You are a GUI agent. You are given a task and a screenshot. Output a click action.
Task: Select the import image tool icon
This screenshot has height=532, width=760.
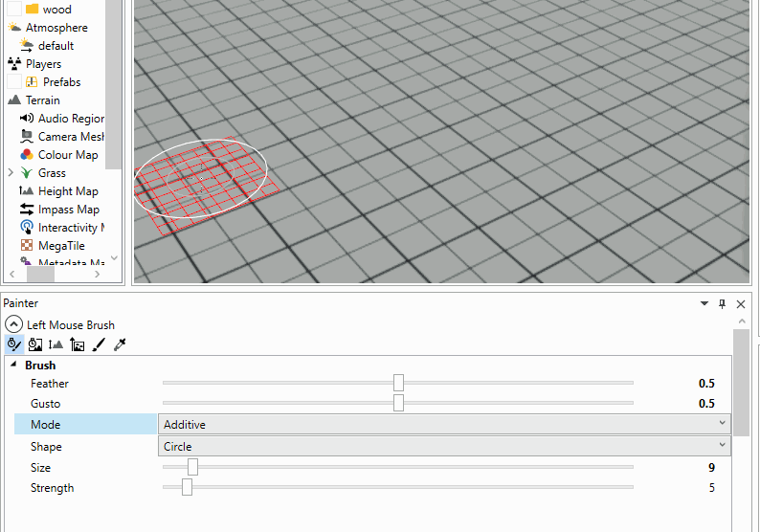(x=78, y=344)
